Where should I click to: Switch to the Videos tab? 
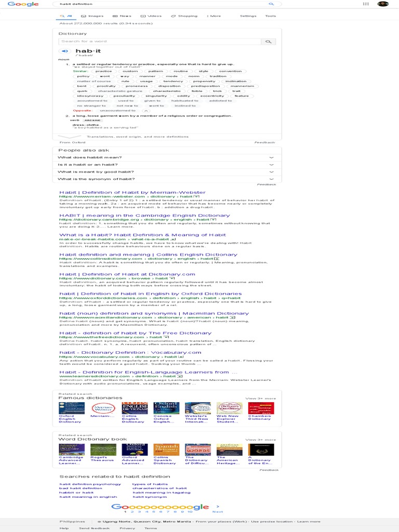pos(151,16)
